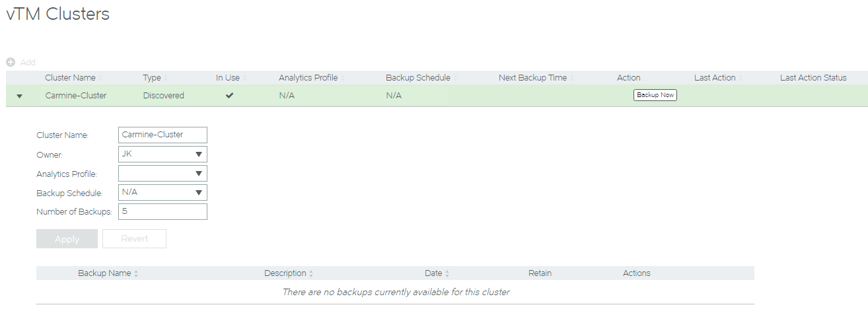This screenshot has height=313, width=868.
Task: Sort by Last Action column
Action: tap(715, 78)
